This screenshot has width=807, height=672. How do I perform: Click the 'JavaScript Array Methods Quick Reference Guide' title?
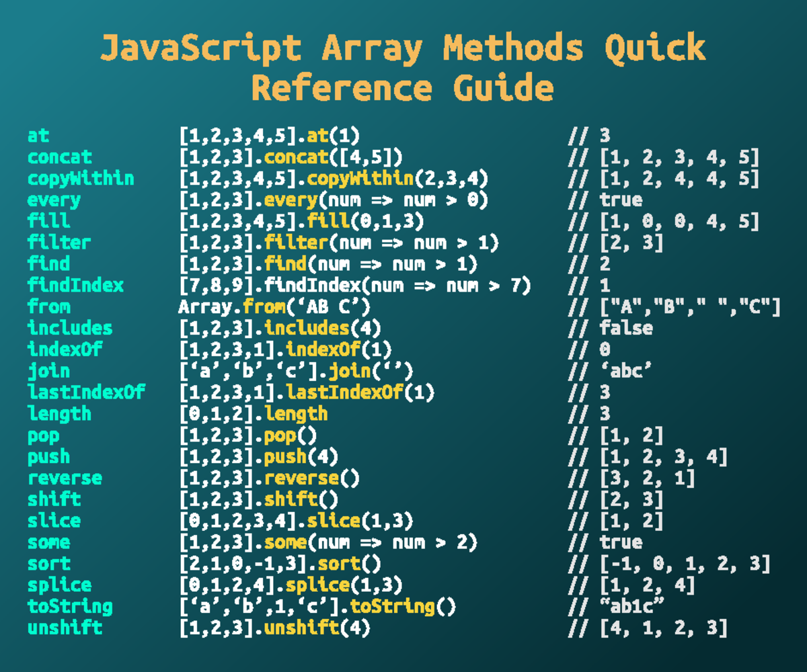tap(403, 67)
